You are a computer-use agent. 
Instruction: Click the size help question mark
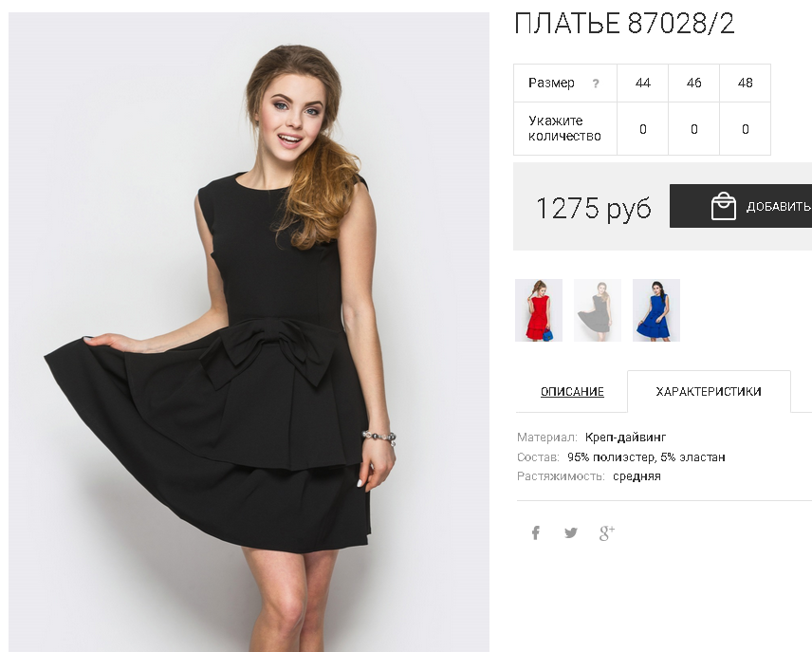tap(596, 84)
